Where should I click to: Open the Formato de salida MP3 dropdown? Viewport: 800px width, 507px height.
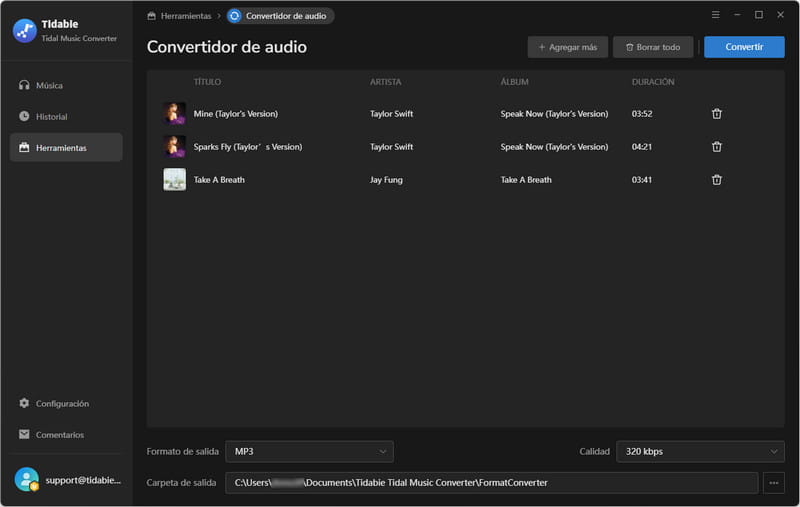309,451
